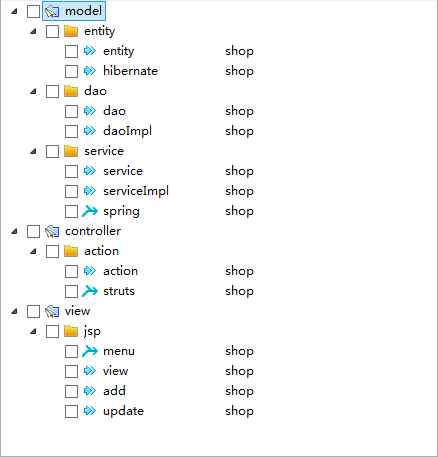Image resolution: width=438 pixels, height=457 pixels.
Task: Select the action template item label
Action: click(120, 271)
